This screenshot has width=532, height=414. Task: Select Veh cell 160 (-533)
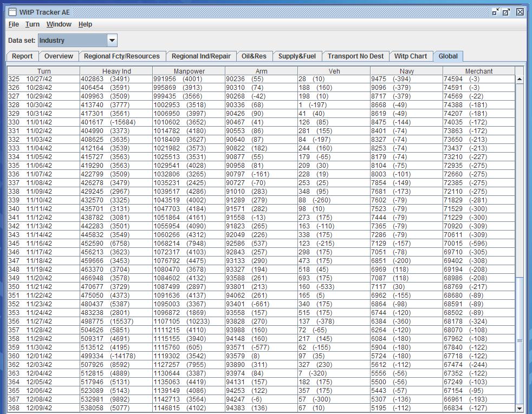(334, 287)
